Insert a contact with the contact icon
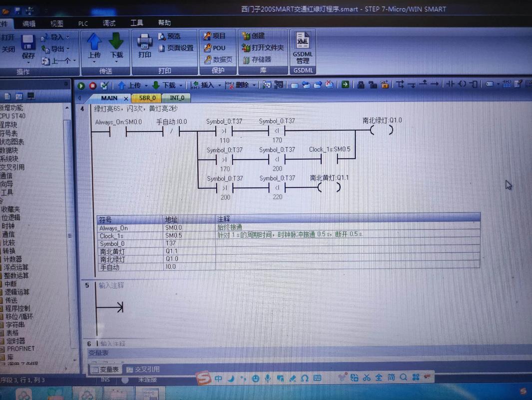 tap(451, 84)
